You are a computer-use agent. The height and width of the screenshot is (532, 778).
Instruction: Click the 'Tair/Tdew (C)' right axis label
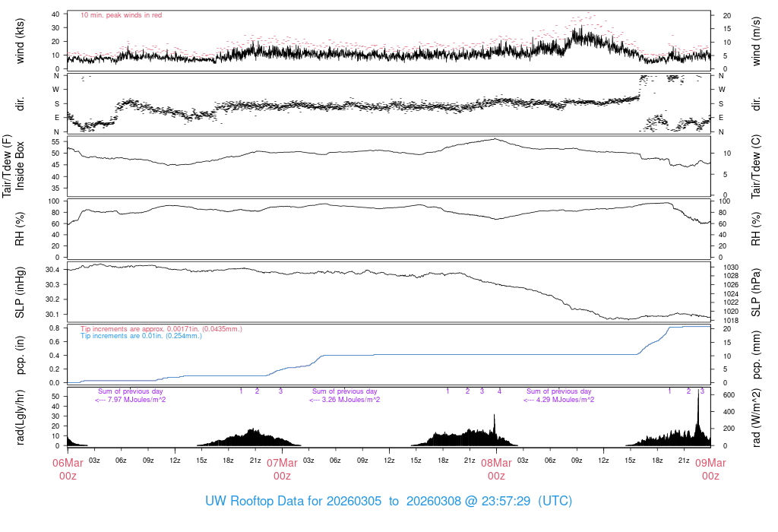point(756,166)
